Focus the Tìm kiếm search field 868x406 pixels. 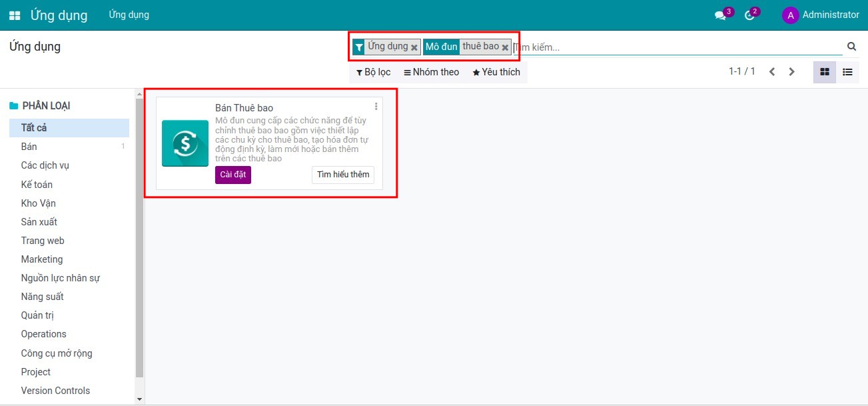point(678,47)
